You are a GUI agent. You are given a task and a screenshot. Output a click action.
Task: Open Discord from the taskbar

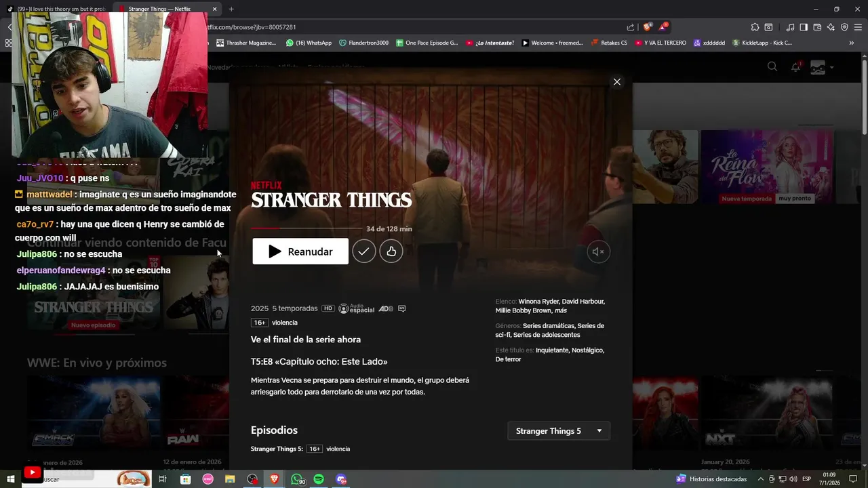tap(341, 479)
